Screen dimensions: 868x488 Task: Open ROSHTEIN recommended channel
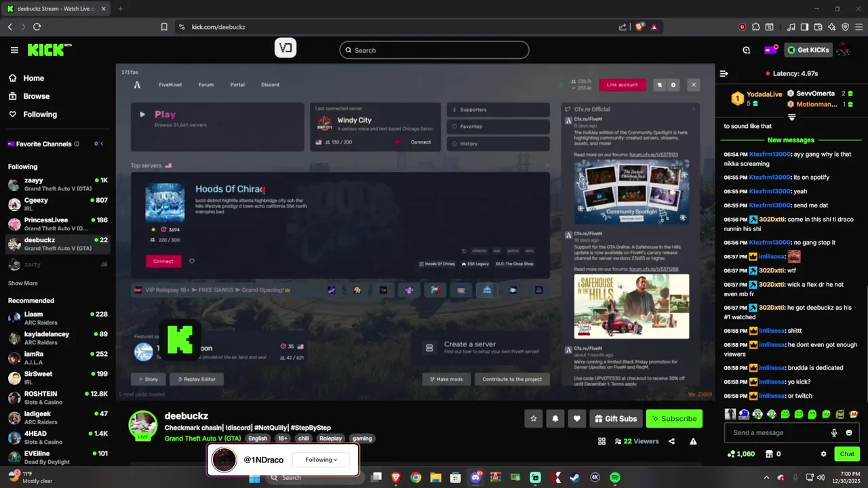(58, 397)
